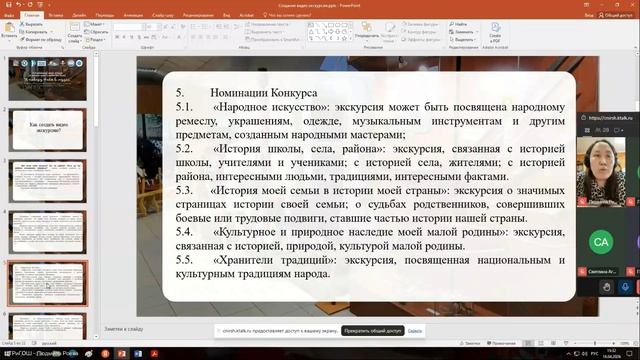This screenshot has width=640, height=360.
Task: Expand Копировать dropdown arrow
Action: 51,32
